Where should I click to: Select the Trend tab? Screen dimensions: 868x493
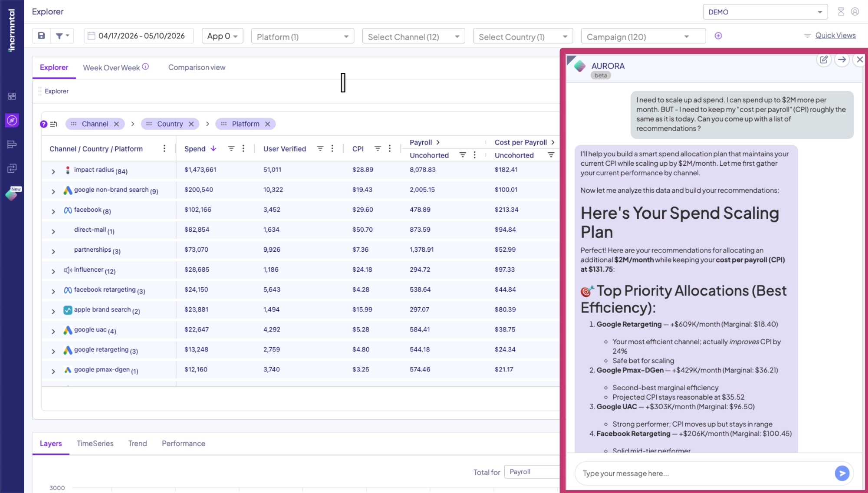138,443
